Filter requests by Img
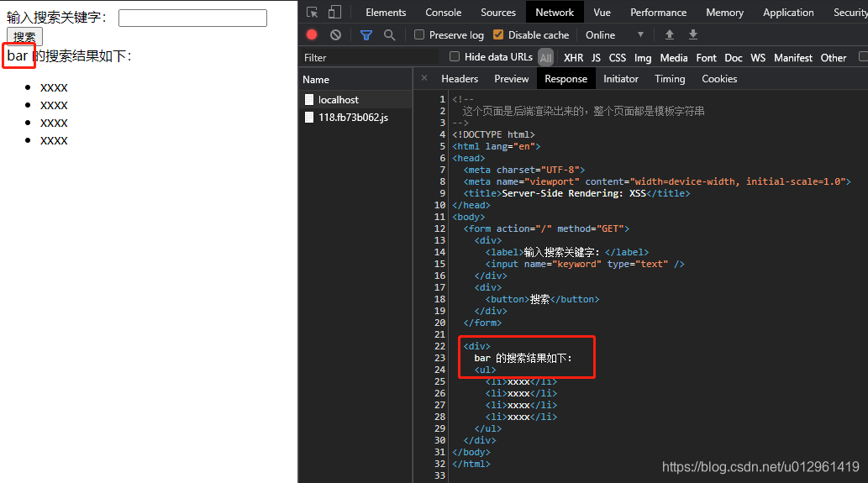 (x=643, y=57)
